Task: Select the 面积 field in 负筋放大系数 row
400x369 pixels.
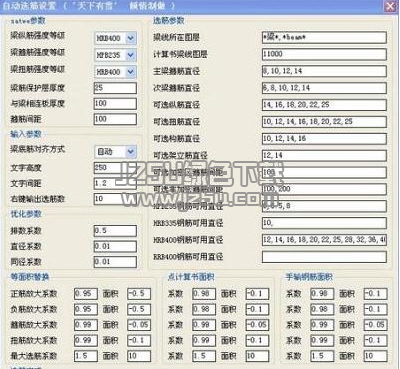Action: 139,309
